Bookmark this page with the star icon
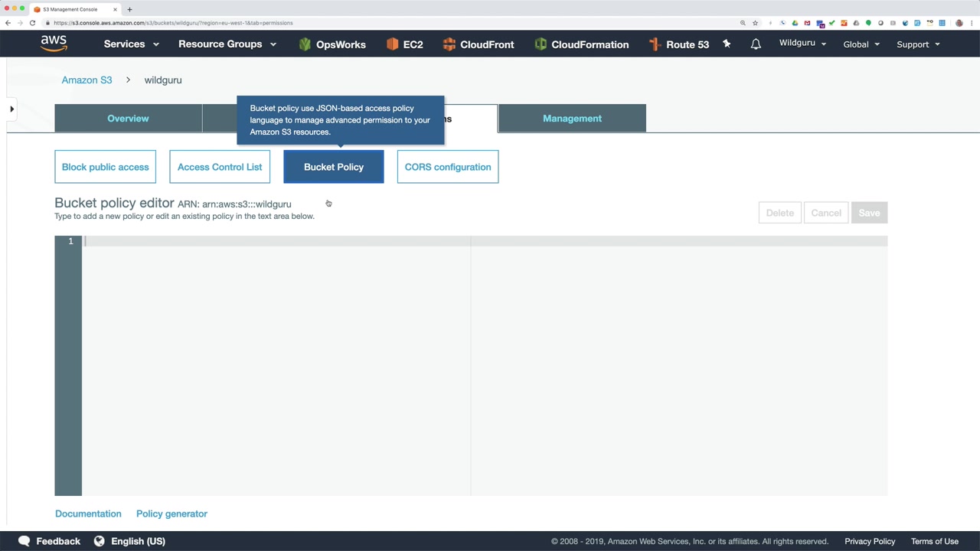The image size is (980, 551). click(x=755, y=23)
